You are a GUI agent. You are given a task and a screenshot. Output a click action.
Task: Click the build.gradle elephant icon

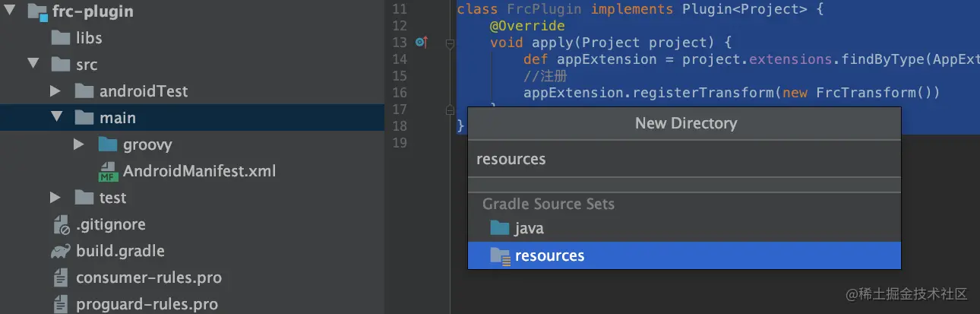pos(61,251)
